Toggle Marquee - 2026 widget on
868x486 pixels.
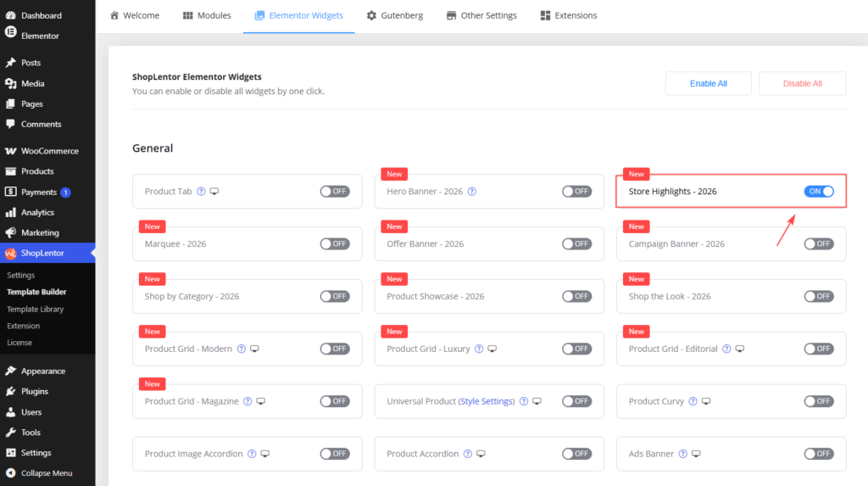335,243
